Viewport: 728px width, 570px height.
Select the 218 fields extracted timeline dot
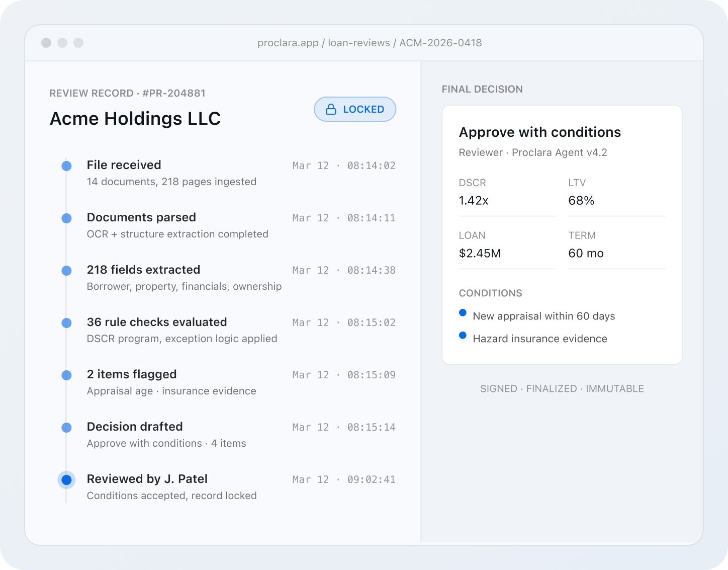(x=66, y=270)
